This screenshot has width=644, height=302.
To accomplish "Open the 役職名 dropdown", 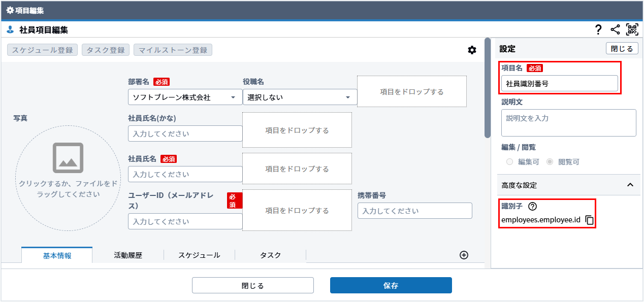I will pos(300,97).
